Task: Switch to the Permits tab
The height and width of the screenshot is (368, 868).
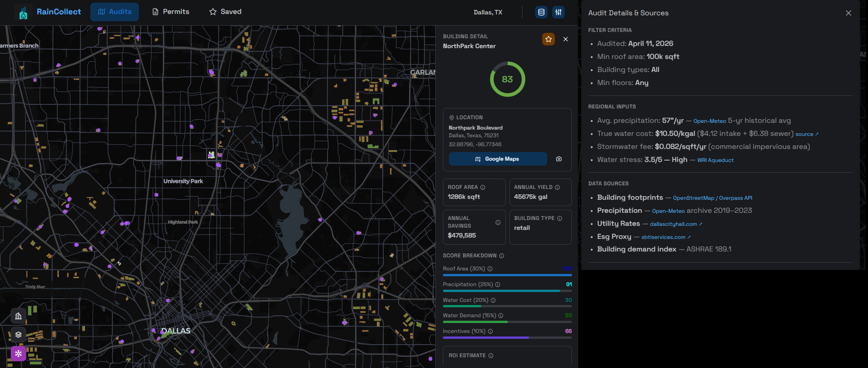Action: (171, 12)
